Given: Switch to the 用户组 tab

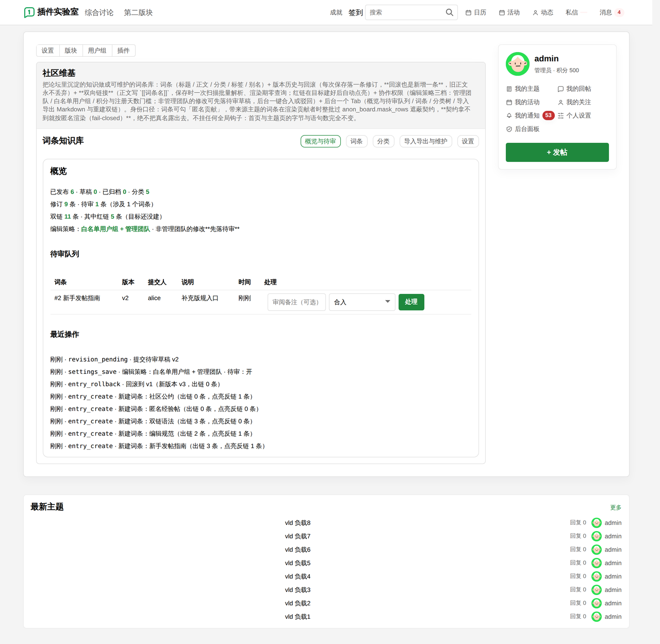Looking at the screenshot, I should point(97,51).
